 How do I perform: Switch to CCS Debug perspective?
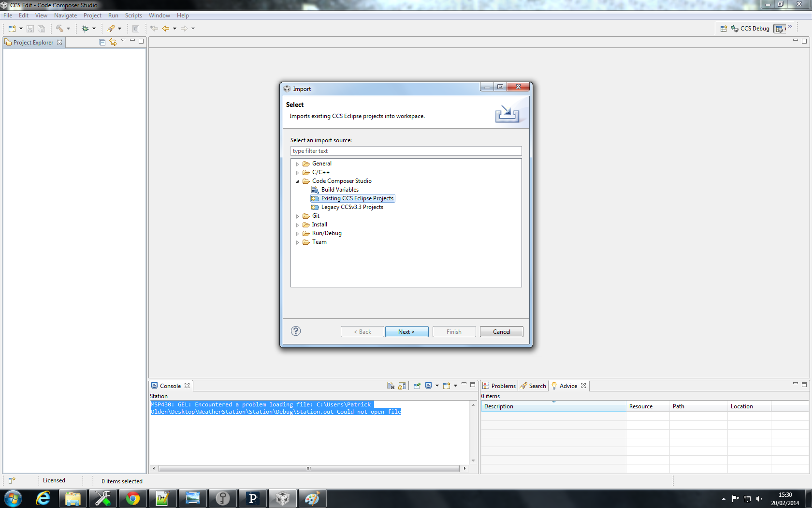(750, 29)
